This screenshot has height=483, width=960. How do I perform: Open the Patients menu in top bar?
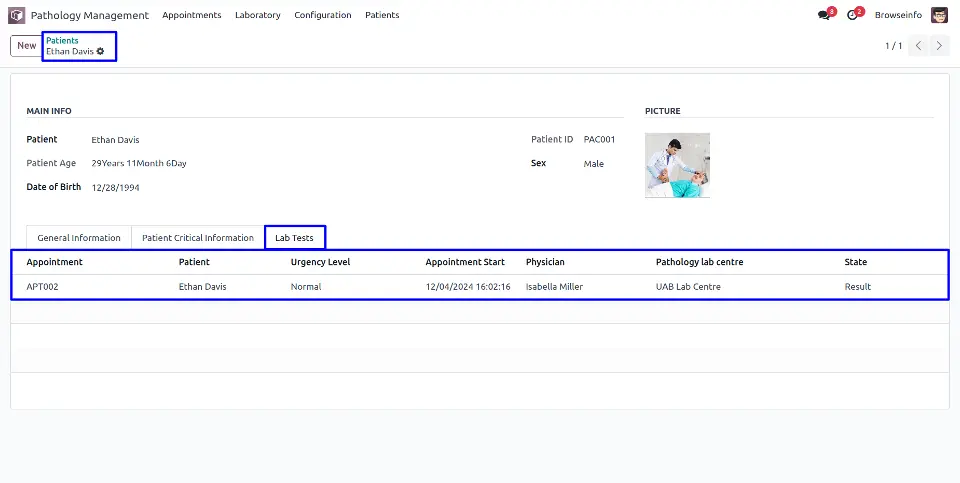[x=382, y=15]
